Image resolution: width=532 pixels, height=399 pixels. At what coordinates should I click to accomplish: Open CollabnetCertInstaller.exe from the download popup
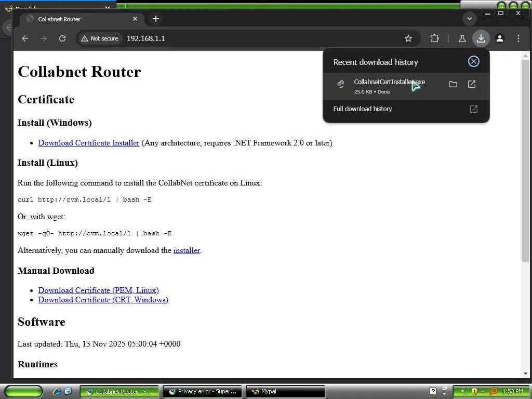tap(472, 84)
